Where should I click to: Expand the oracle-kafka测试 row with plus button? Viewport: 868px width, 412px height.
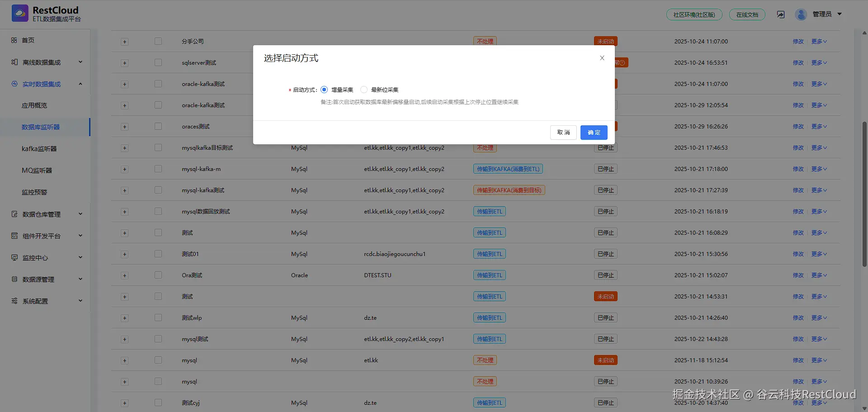point(124,84)
